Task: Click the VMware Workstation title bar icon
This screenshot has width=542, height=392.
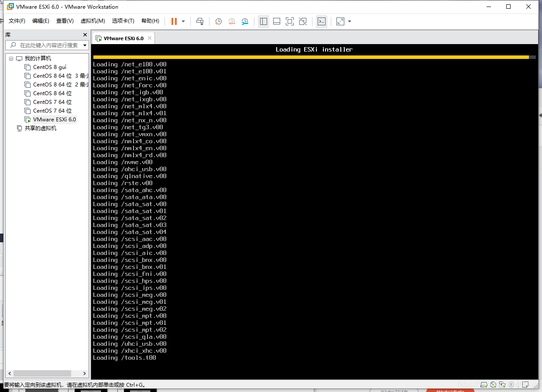Action: coord(10,7)
